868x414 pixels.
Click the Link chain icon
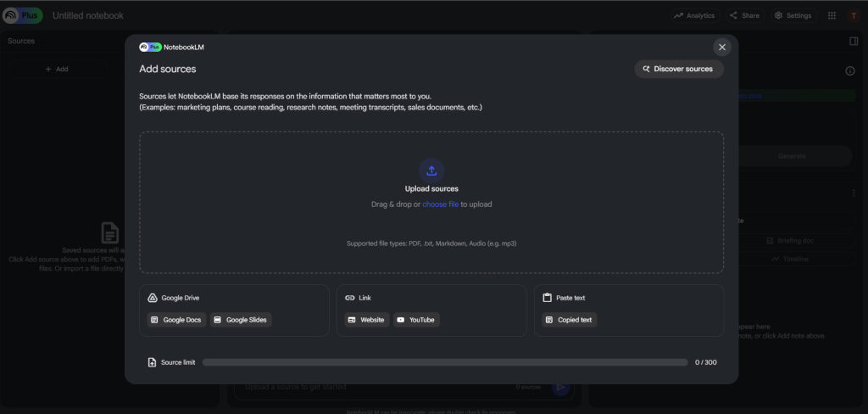(350, 298)
